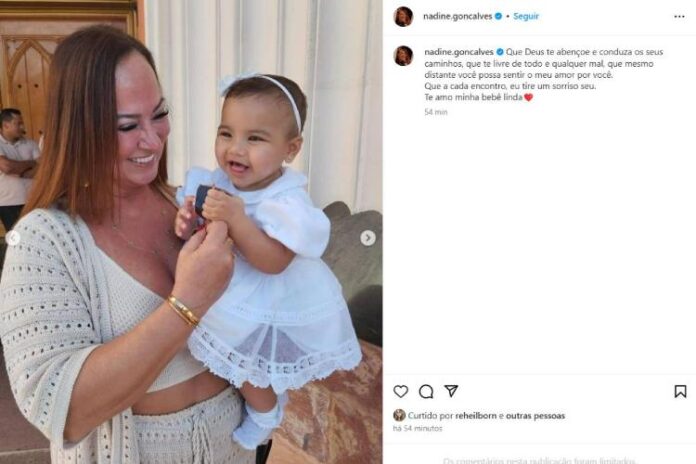Open comments via the speech bubble icon
Screen dimensions: 696x464
(x=426, y=391)
